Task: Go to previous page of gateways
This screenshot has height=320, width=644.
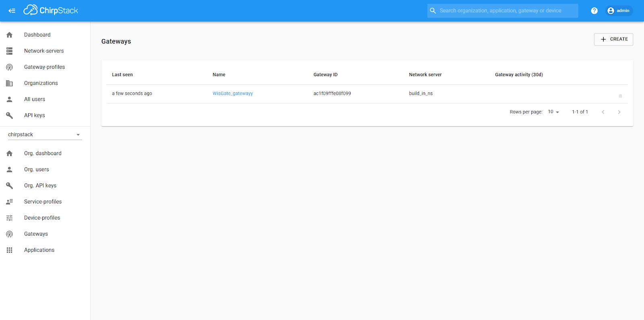Action: 603,112
